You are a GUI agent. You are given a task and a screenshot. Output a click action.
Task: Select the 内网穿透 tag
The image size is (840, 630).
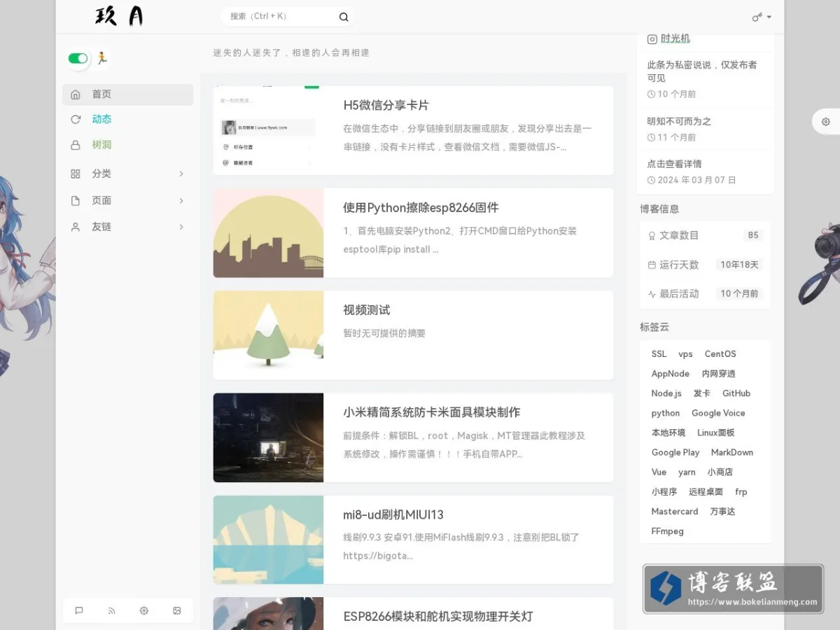(x=719, y=374)
